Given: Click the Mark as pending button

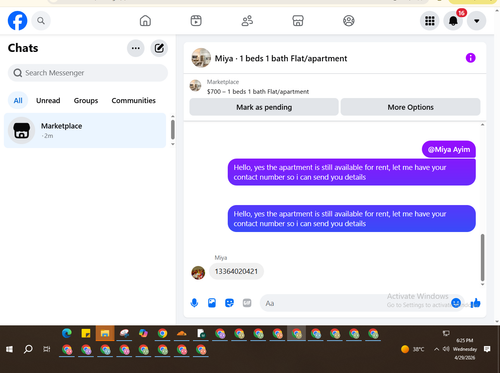Looking at the screenshot, I should point(264,107).
